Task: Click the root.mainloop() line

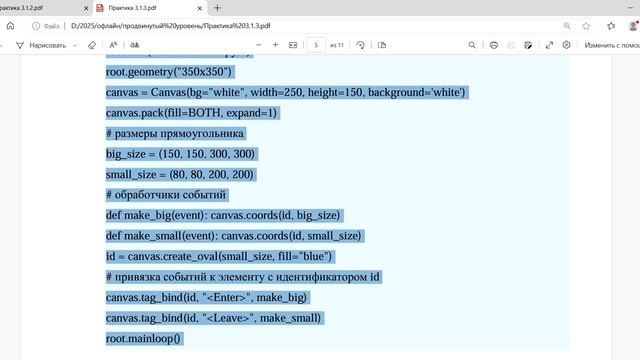Action: coord(143,338)
